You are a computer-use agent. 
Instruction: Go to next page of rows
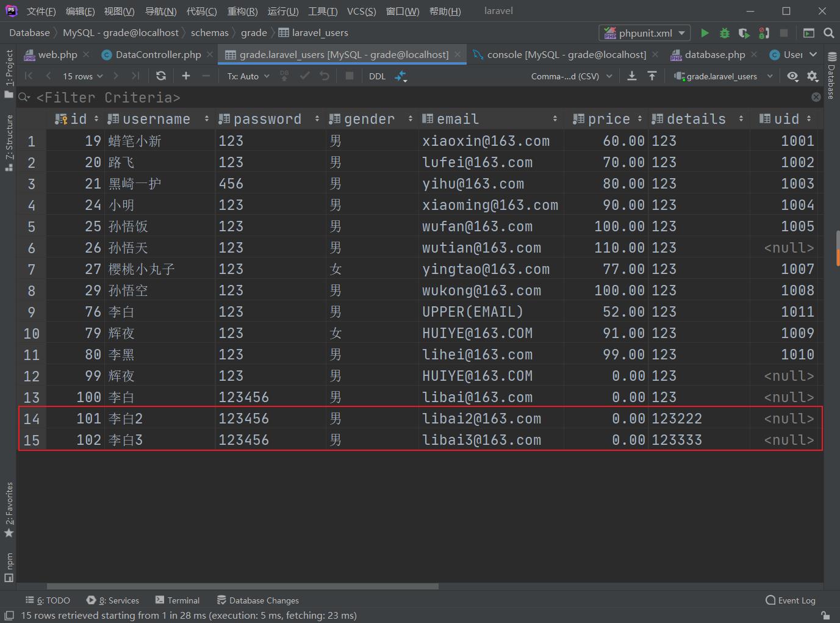pyautogui.click(x=116, y=76)
